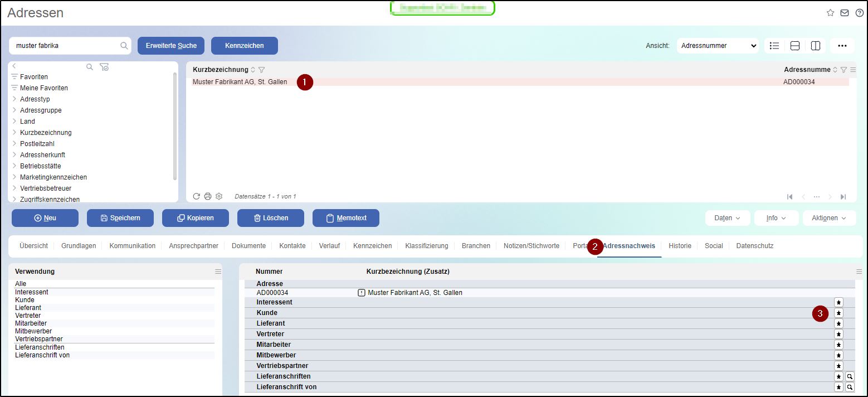
Task: Switch to the Kommunikation tab
Action: [x=132, y=246]
